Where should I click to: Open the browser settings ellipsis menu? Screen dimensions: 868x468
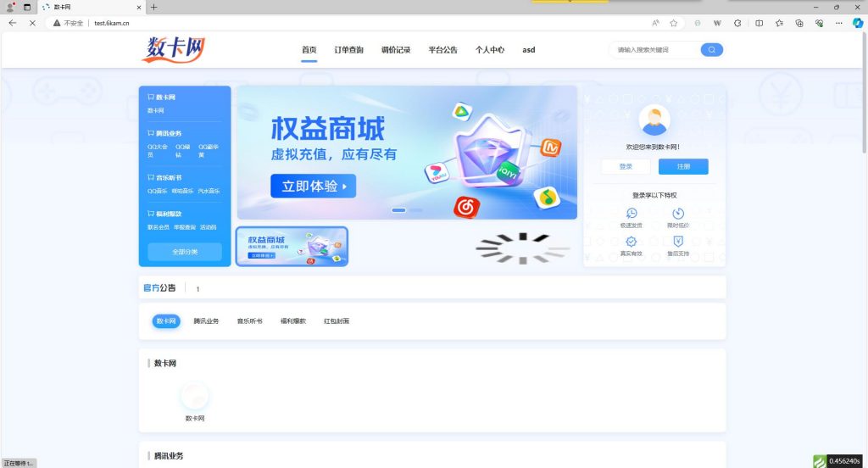tap(839, 23)
